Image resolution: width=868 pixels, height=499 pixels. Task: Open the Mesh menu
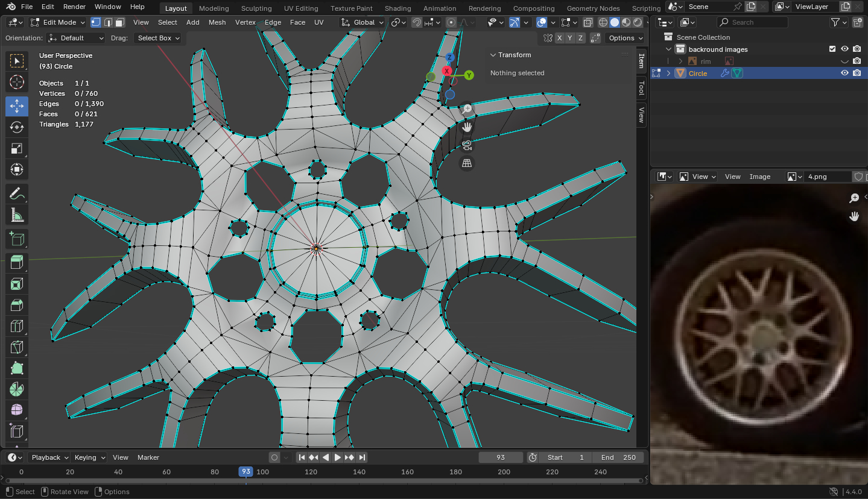coord(217,22)
